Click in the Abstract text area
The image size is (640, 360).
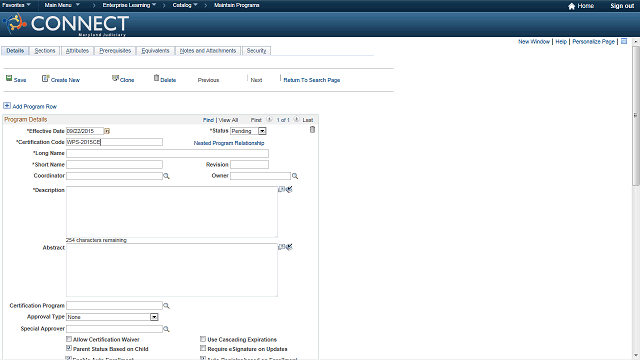tap(172, 270)
